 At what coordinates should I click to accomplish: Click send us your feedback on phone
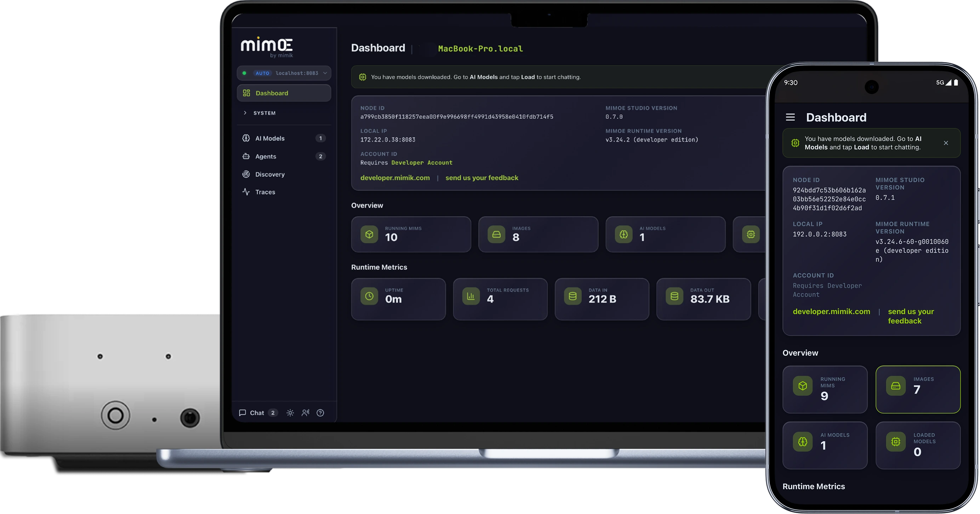tap(911, 316)
